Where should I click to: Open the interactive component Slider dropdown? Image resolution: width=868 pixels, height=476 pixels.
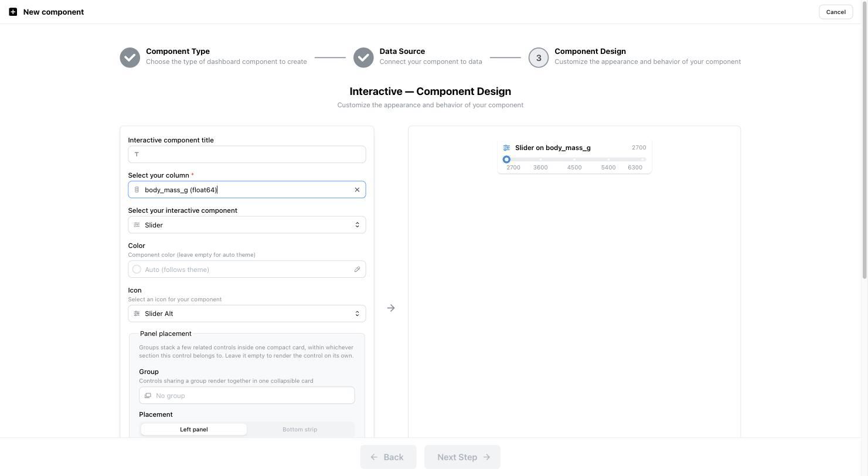coord(247,225)
